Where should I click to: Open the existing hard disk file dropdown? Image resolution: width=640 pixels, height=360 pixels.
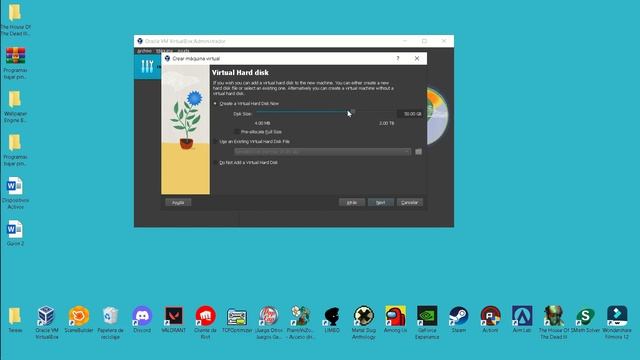tap(322, 151)
